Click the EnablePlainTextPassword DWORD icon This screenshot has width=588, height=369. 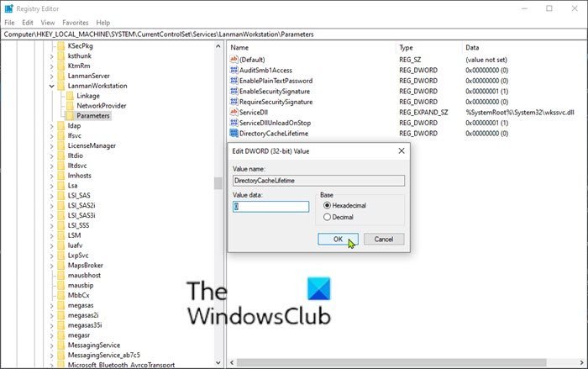[234, 81]
